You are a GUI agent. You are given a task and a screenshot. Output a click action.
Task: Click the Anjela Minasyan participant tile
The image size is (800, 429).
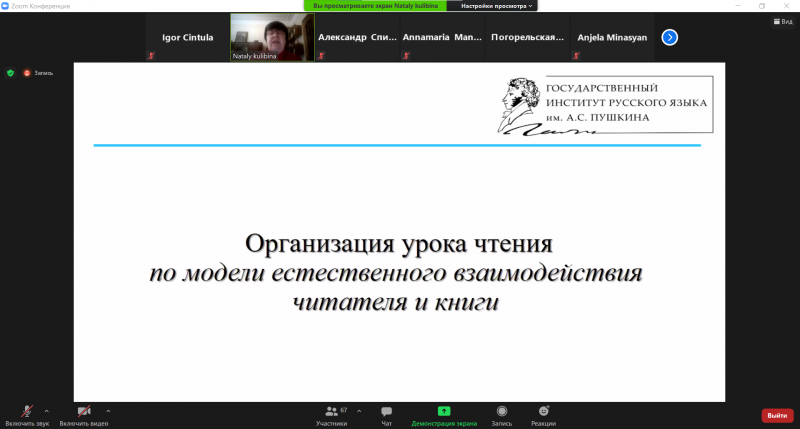pyautogui.click(x=613, y=38)
